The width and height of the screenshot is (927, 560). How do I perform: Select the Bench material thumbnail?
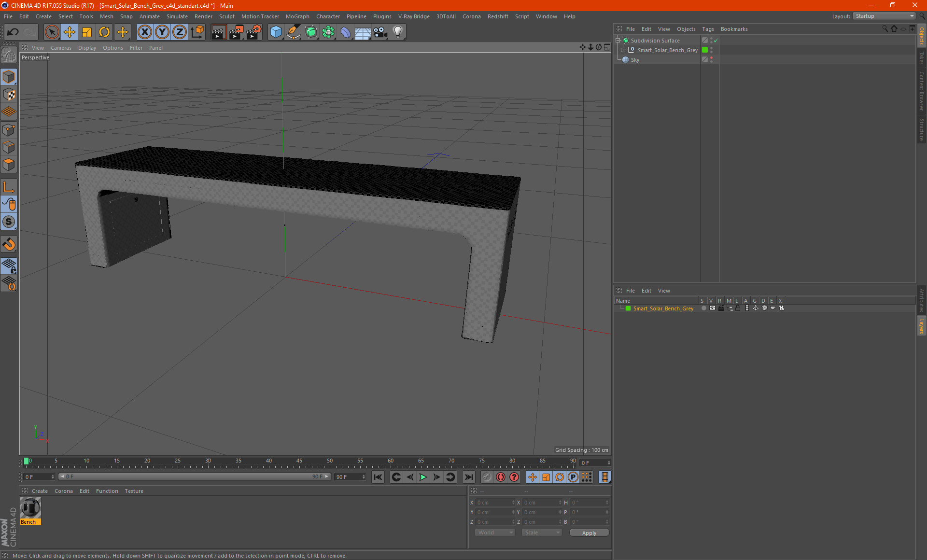(x=30, y=508)
